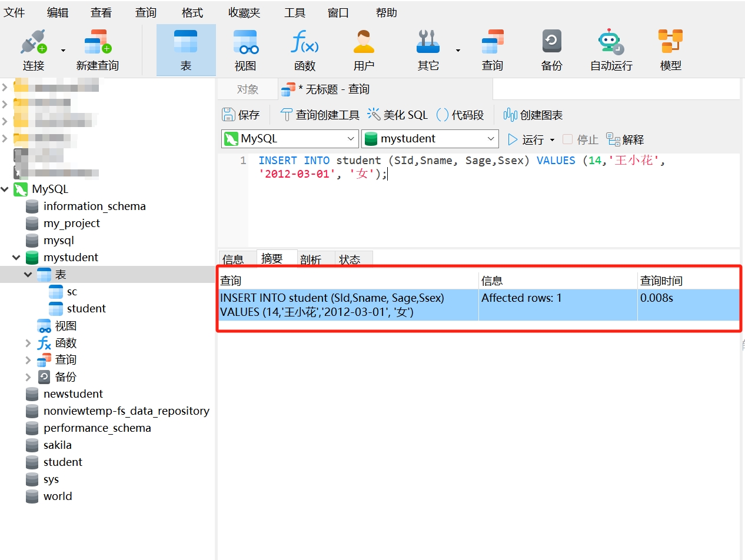This screenshot has width=745, height=560.
Task: Open the 函数 (Function) toolbar icon
Action: pyautogui.click(x=305, y=49)
